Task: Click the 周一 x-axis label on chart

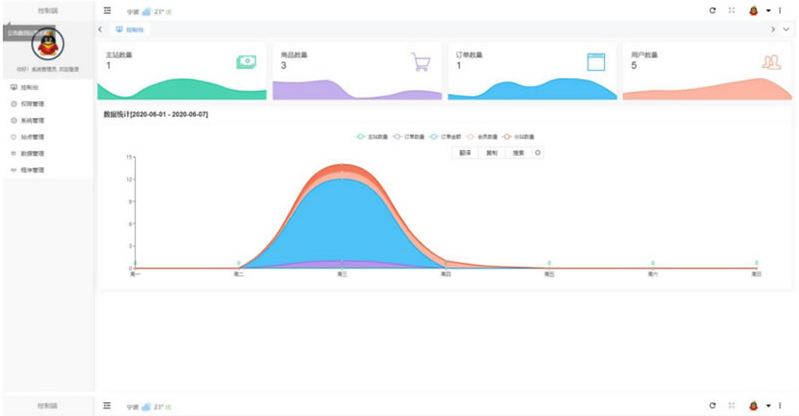Action: (135, 274)
